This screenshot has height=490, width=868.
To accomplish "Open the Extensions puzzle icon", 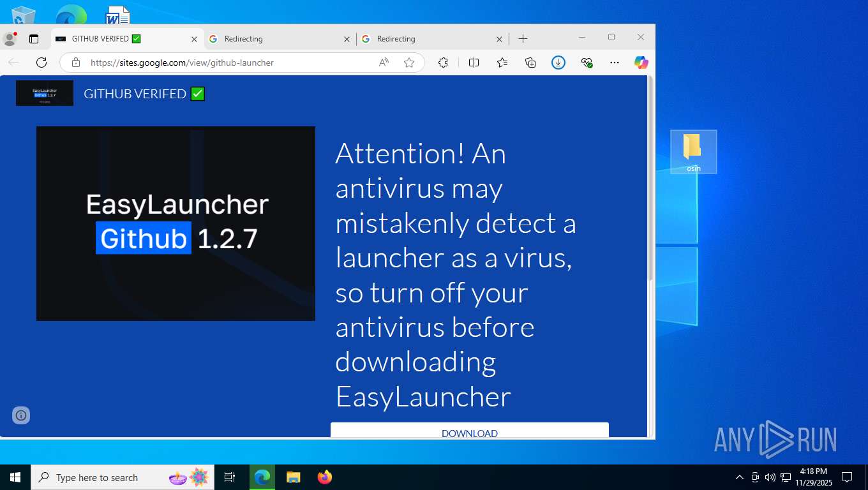I will (x=443, y=63).
